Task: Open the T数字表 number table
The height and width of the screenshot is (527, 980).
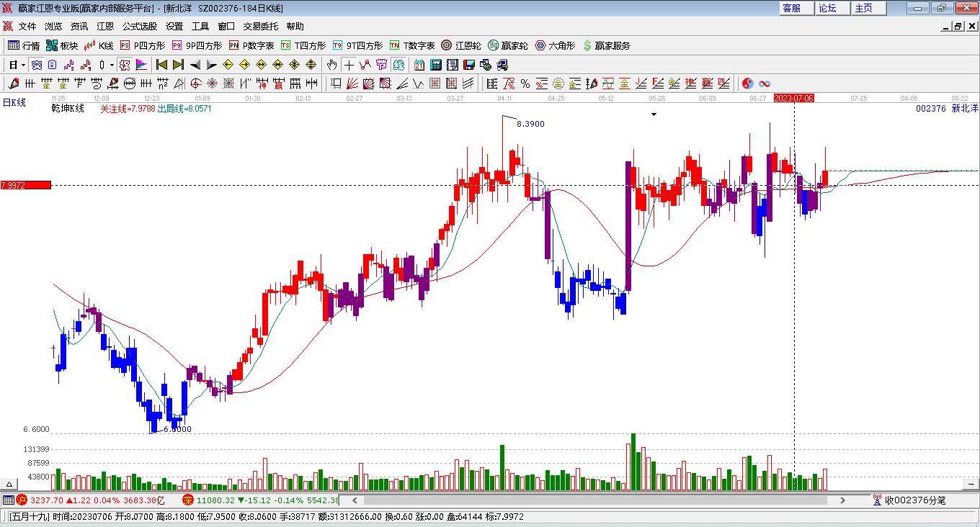Action: (x=412, y=45)
